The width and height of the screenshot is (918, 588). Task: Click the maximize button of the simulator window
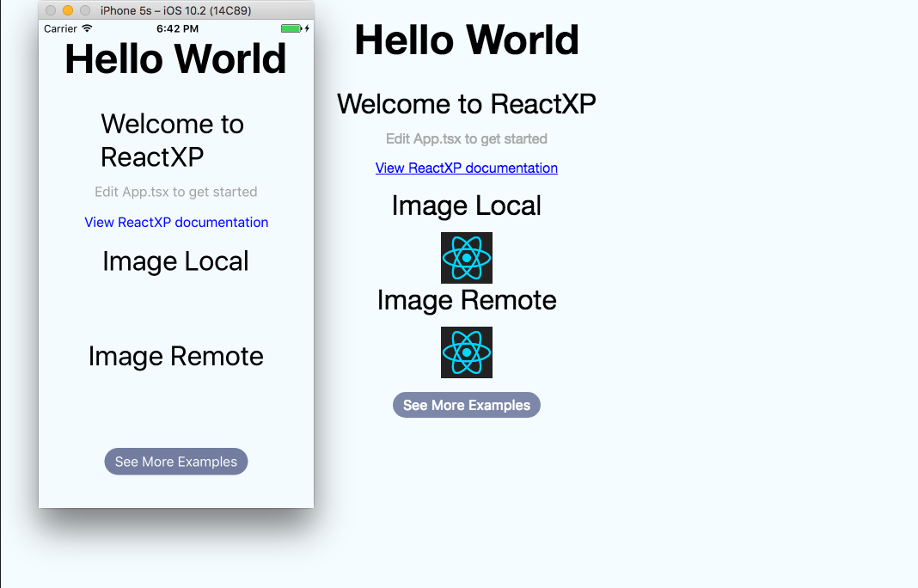[85, 10]
